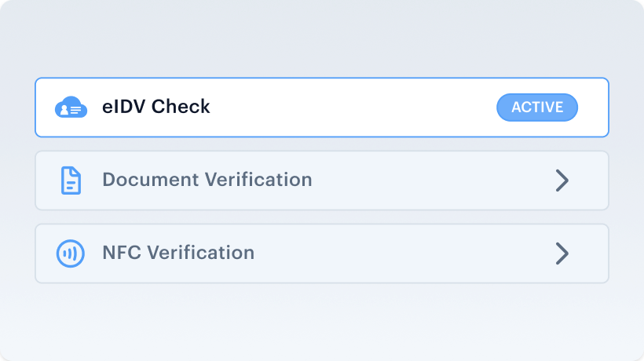Expand NFC Verification with its chevron arrow
The height and width of the screenshot is (361, 644).
(562, 253)
